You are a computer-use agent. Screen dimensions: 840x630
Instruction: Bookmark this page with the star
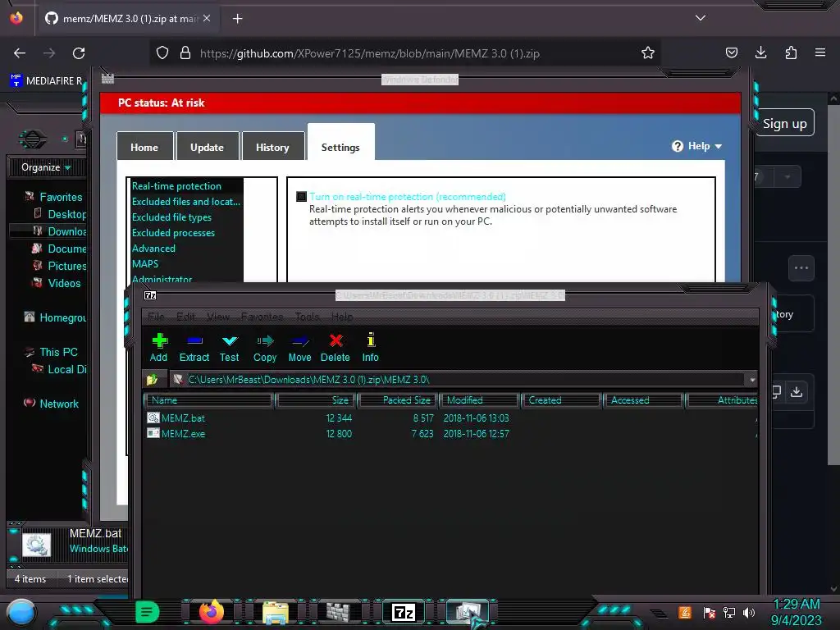[x=648, y=53]
